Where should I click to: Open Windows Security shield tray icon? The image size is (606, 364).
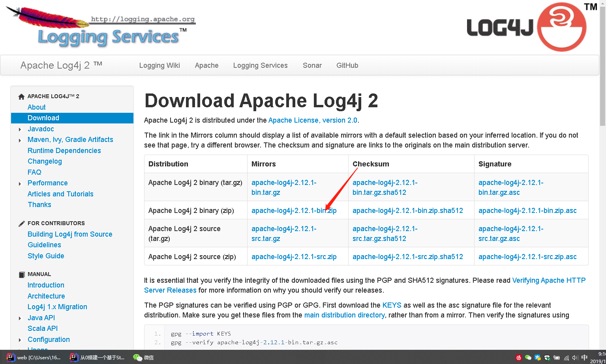pyautogui.click(x=547, y=358)
